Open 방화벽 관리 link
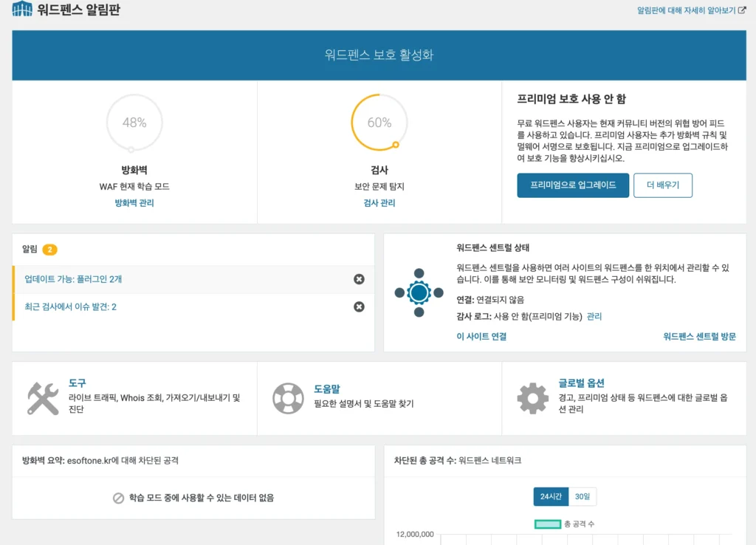This screenshot has height=545, width=756. [x=134, y=203]
